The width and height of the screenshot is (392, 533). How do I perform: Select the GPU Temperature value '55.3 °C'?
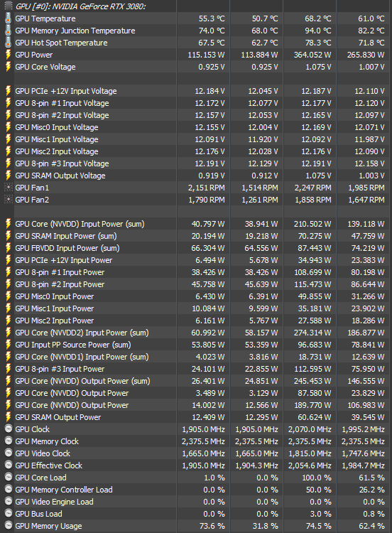(x=212, y=18)
